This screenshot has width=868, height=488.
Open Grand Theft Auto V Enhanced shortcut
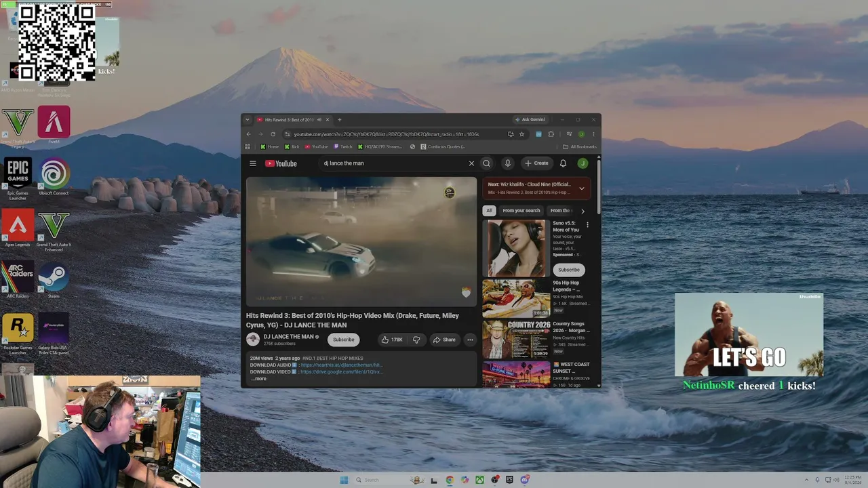pyautogui.click(x=54, y=231)
